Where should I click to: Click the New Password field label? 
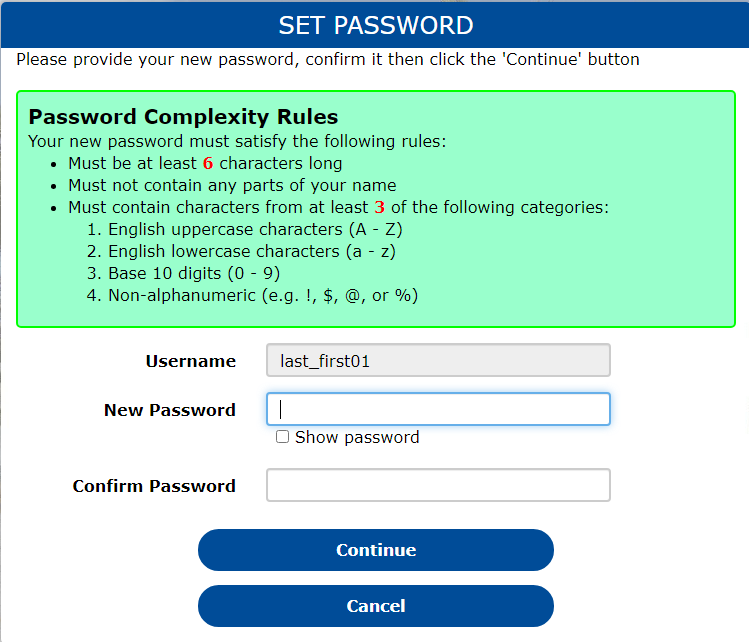(170, 410)
